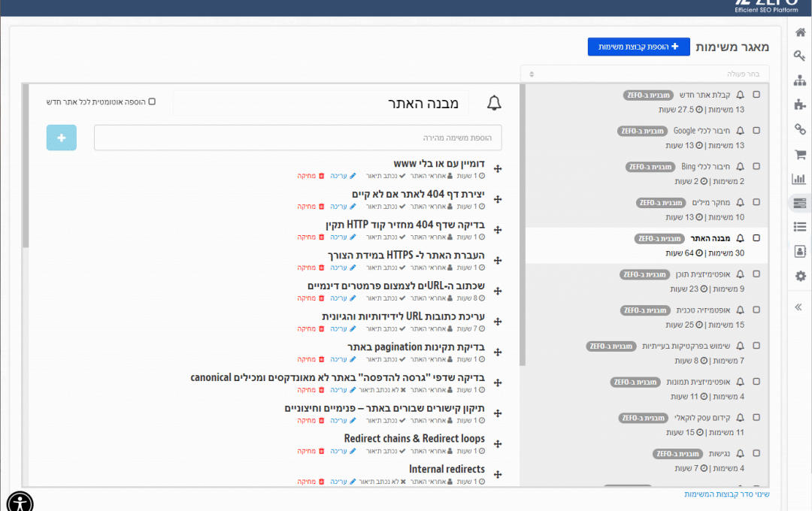812x511 pixels.
Task: Click bell icon for נגישות group
Action: (x=740, y=454)
